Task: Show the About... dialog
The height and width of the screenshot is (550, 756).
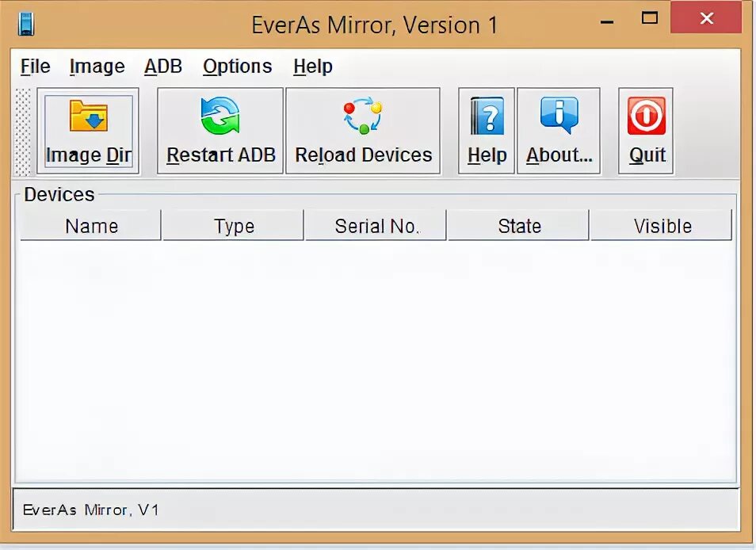Action: pos(559,131)
